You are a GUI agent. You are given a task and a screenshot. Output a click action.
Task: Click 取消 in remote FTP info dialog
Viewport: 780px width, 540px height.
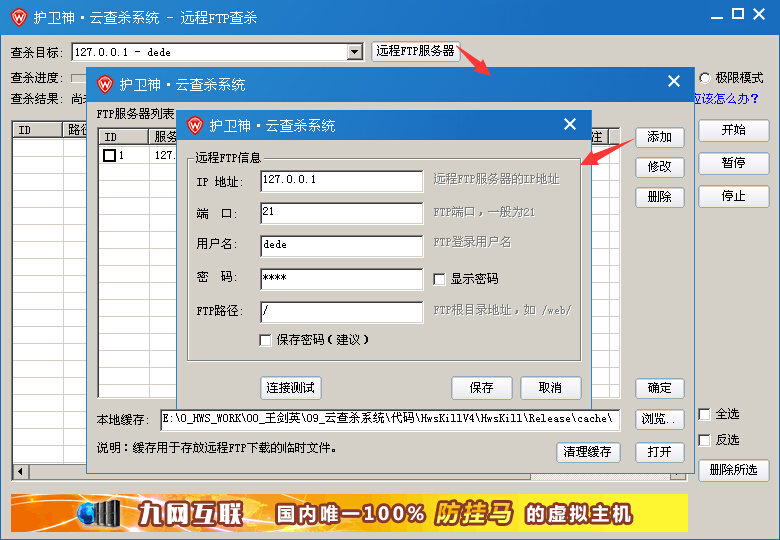coord(551,388)
